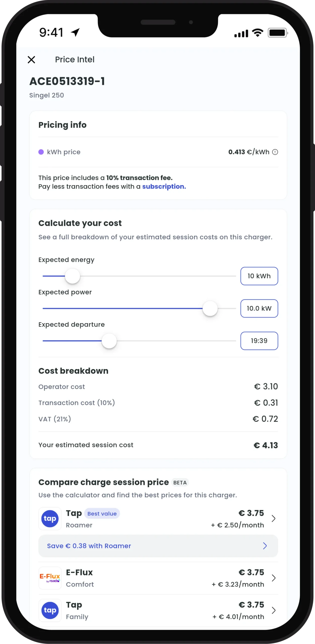The image size is (315, 644).
Task: Tap Save € 0.38 with Roamer banner
Action: point(158,546)
